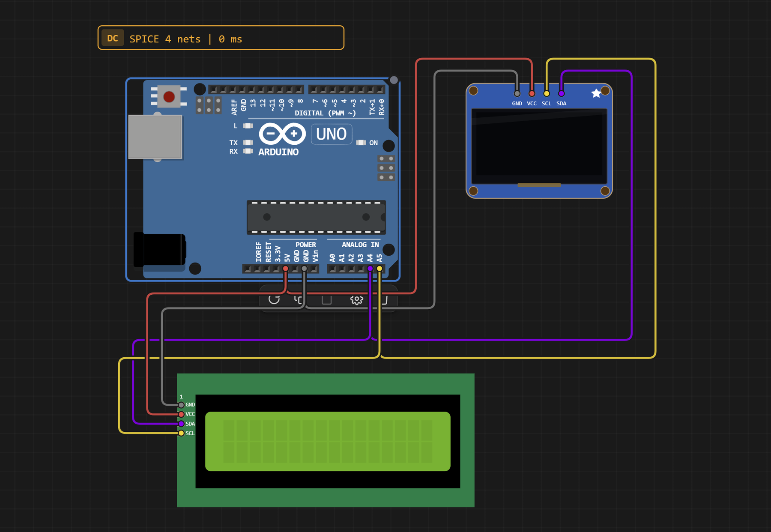Click the L LED indicator on Arduino
The height and width of the screenshot is (532, 771).
(248, 126)
